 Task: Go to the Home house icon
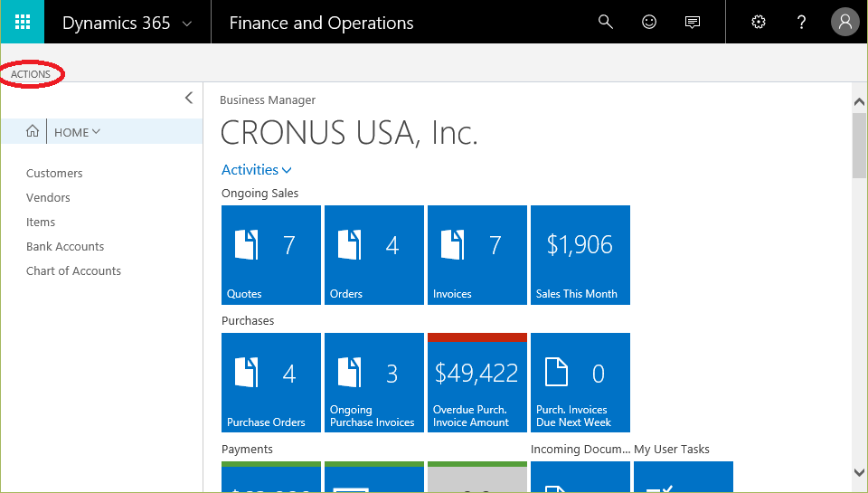(33, 131)
